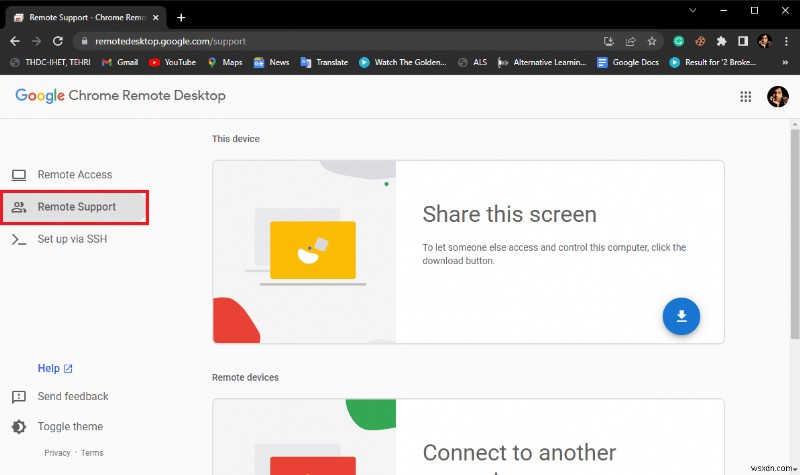Open Chrome three-dot menu

click(786, 41)
